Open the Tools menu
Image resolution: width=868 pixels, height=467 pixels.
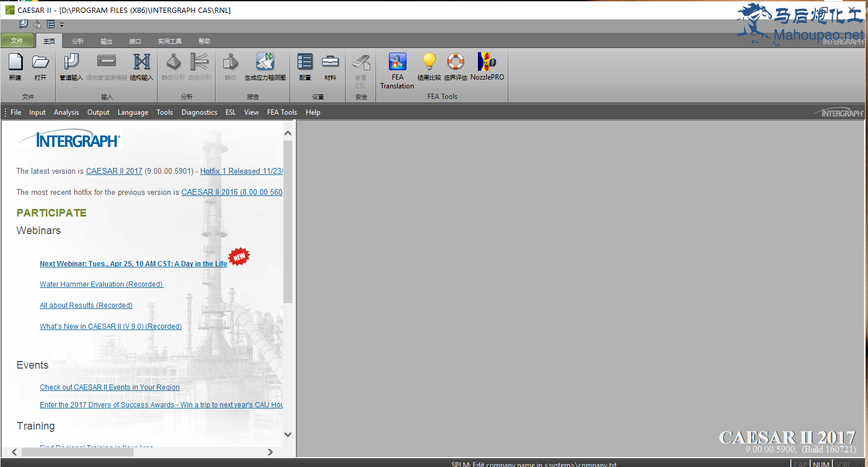click(x=165, y=112)
